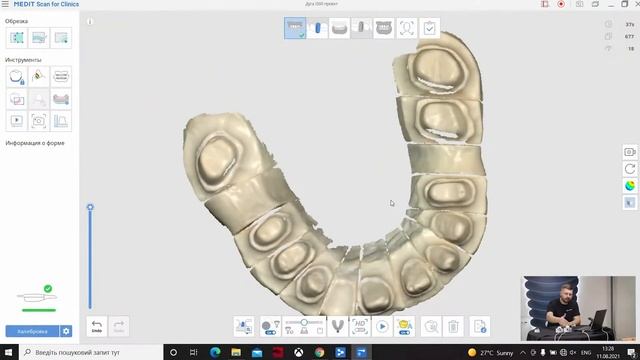Click the blue panel icon below color sphere
Image resolution: width=640 pixels, height=360 pixels.
pyautogui.click(x=630, y=202)
